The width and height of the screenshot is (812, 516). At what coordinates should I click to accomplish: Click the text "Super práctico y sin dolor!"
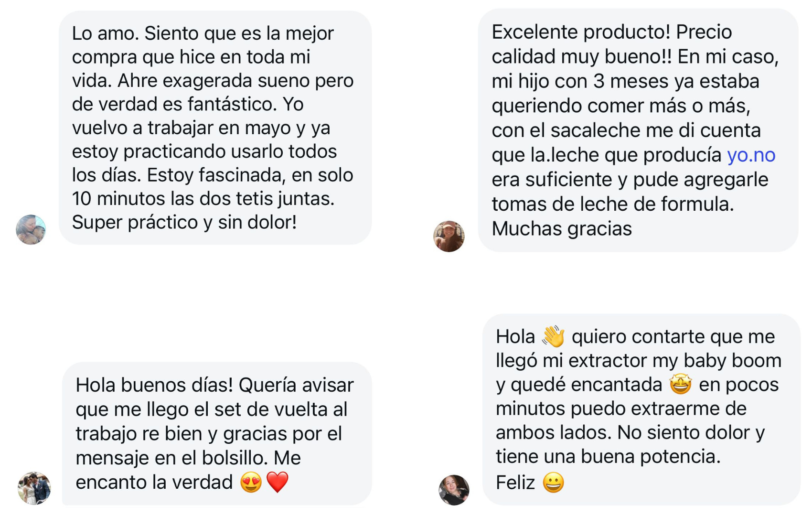[184, 222]
